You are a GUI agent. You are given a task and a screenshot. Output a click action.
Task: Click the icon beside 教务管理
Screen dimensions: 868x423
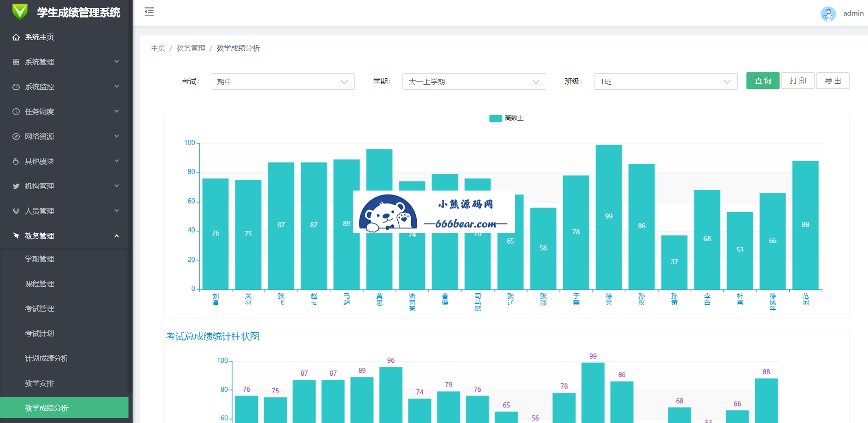click(16, 236)
